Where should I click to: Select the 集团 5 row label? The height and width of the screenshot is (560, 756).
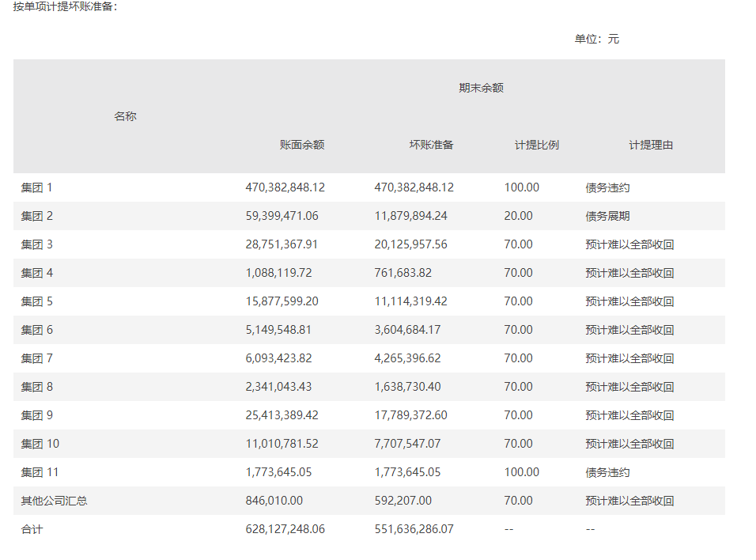[37, 301]
